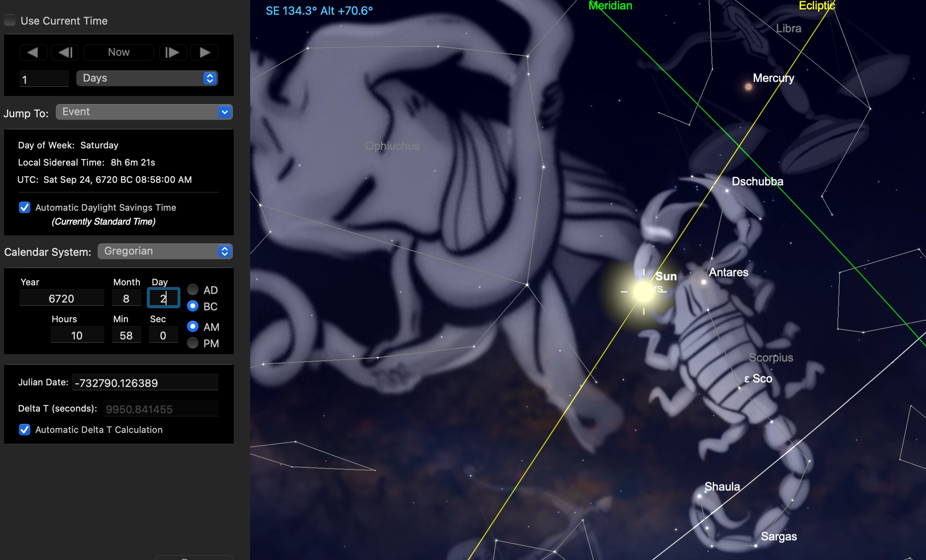926x560 pixels.
Task: Click the star Antares
Action: pyautogui.click(x=704, y=282)
